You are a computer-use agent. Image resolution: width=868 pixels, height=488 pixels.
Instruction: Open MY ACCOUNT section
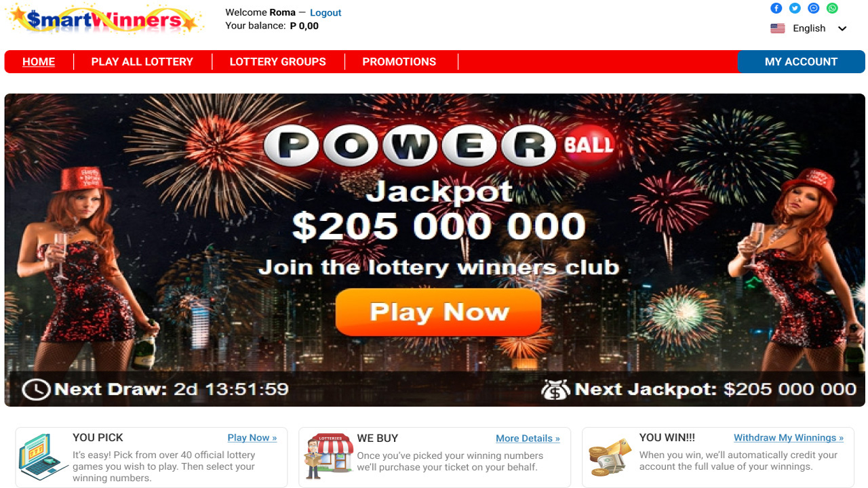point(802,62)
